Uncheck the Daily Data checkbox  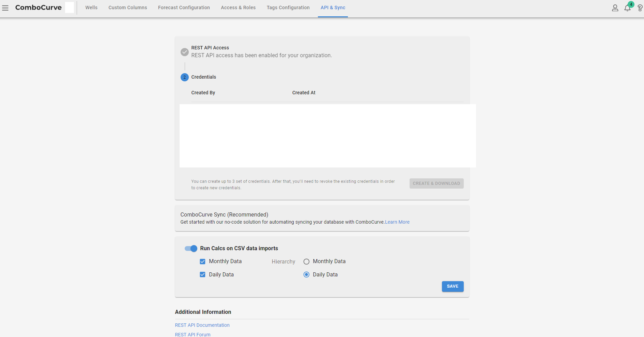202,275
